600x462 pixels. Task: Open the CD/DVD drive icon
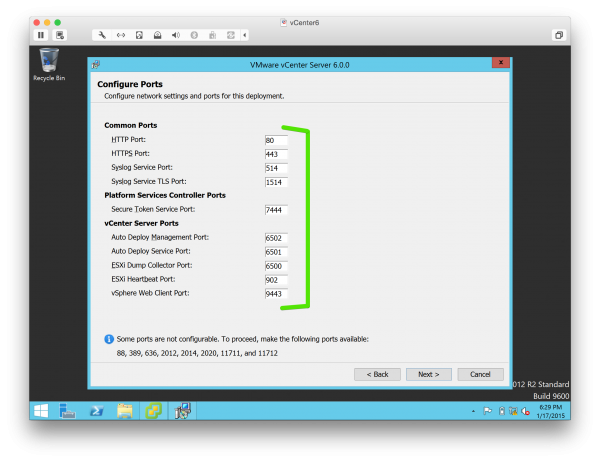pos(157,35)
